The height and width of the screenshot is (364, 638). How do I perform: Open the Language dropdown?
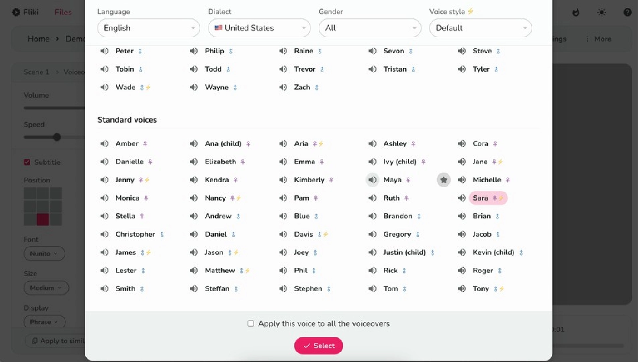pyautogui.click(x=149, y=28)
